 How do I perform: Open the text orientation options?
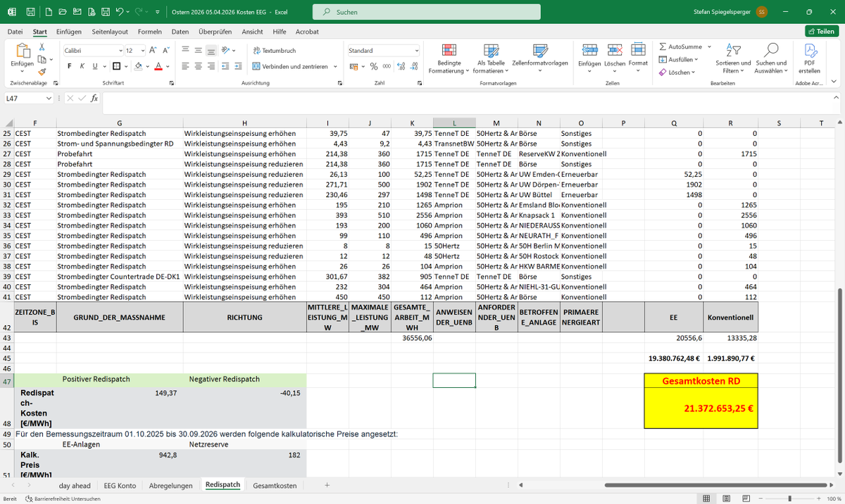coord(229,51)
